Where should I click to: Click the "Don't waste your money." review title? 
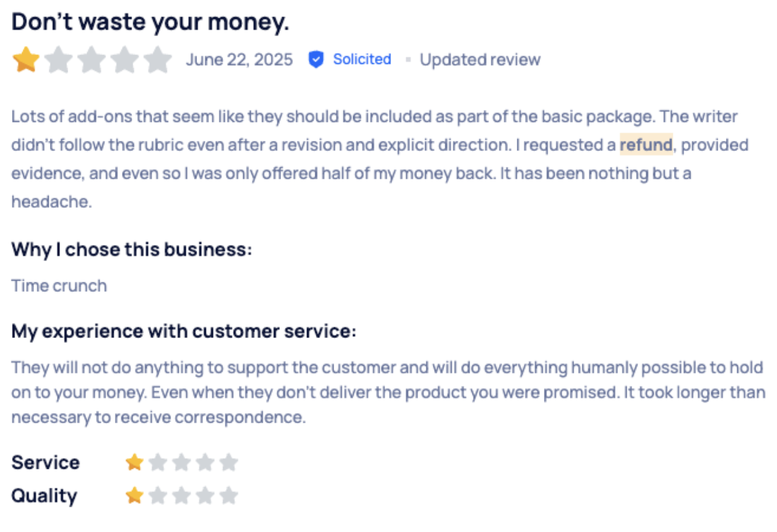tap(150, 22)
